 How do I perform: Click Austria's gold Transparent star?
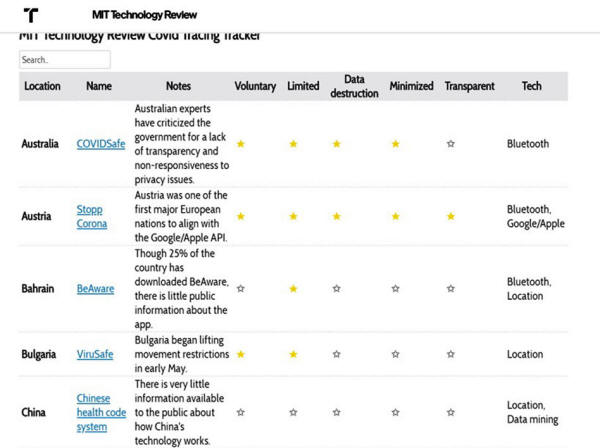(451, 216)
